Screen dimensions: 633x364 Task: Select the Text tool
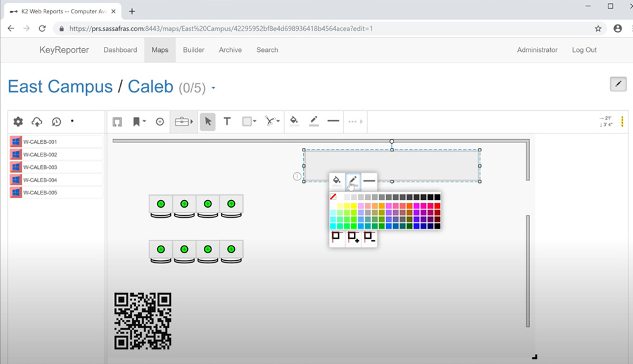(227, 122)
